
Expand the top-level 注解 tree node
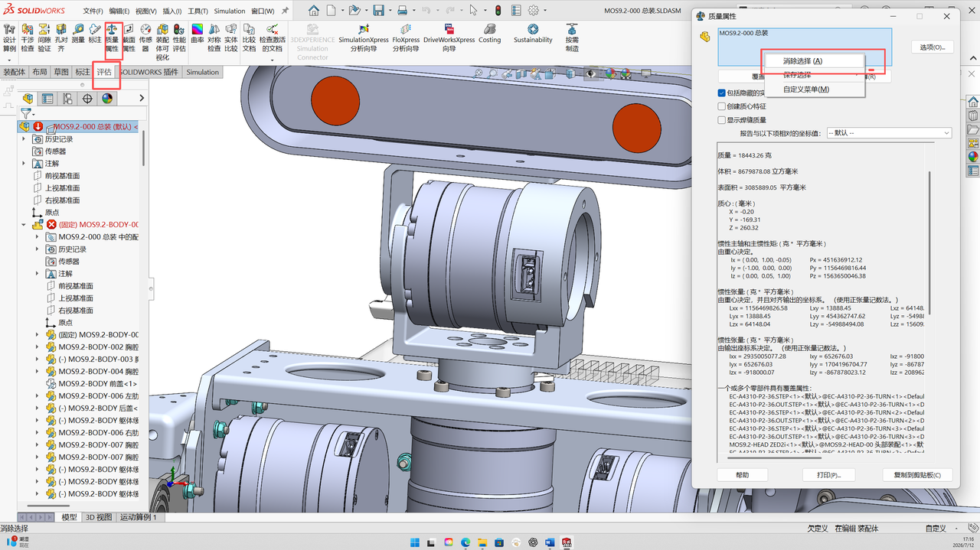tap(24, 164)
